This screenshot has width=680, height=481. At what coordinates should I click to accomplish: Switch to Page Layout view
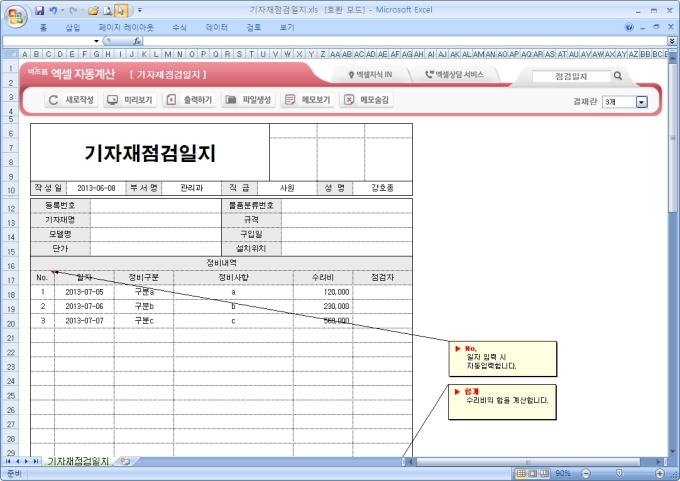pyautogui.click(x=533, y=472)
